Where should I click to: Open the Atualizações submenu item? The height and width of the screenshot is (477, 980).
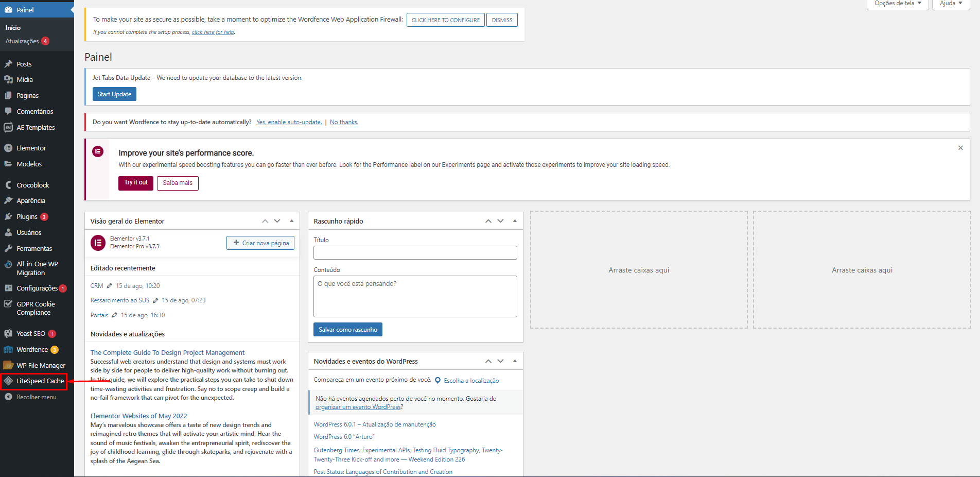pyautogui.click(x=22, y=41)
